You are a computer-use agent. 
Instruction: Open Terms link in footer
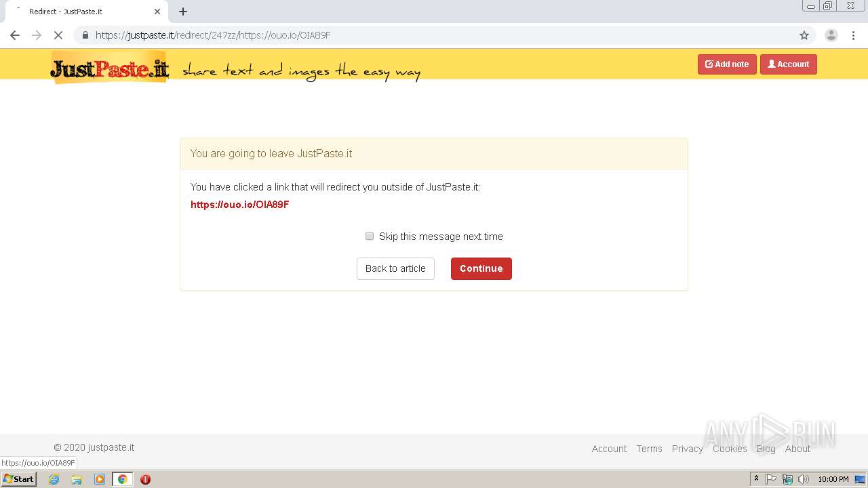649,449
